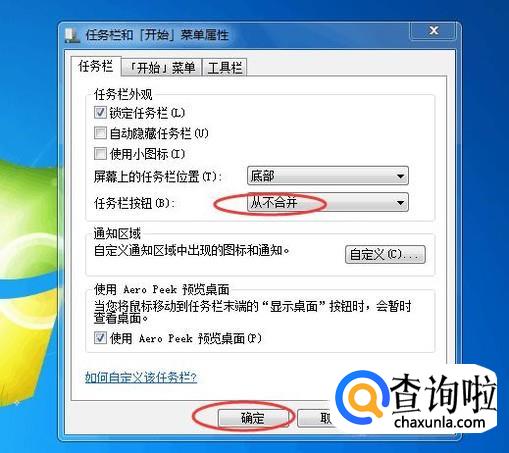Disable 使用 Aero Peek 预览桌面 checkbox
509x453 pixels.
100,338
